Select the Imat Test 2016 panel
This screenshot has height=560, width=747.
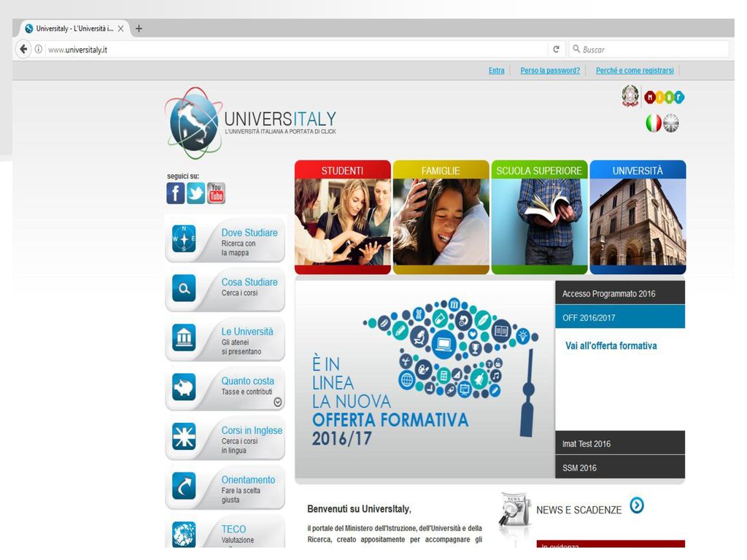(x=620, y=443)
